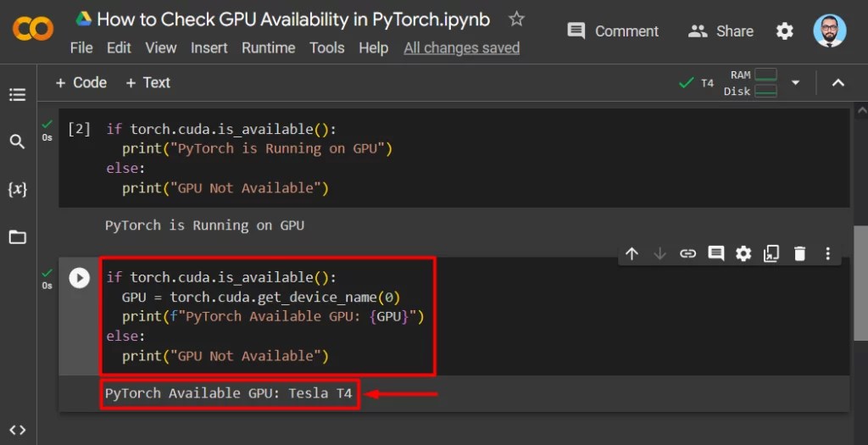
Task: Click the Colab logo icon
Action: pyautogui.click(x=33, y=29)
